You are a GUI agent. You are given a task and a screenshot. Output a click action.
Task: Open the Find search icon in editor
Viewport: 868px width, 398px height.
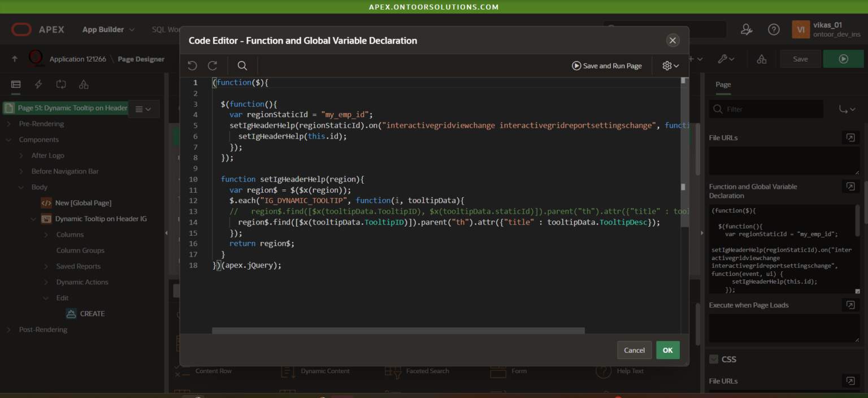(242, 66)
